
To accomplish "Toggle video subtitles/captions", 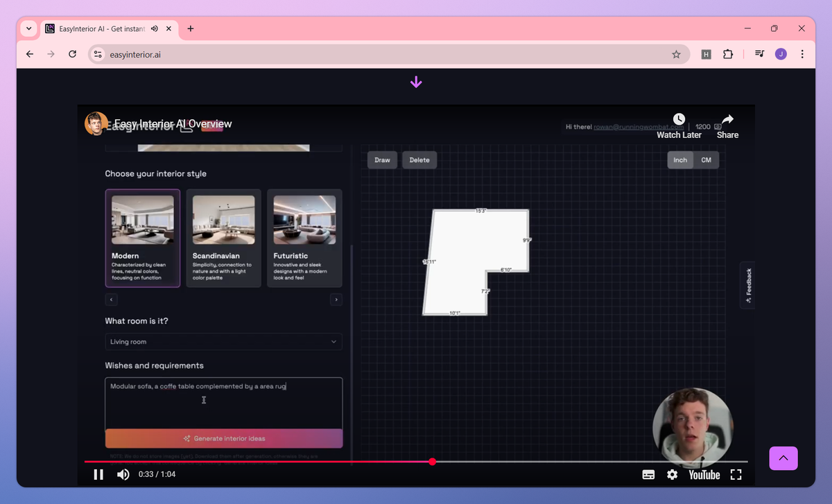I will (648, 475).
